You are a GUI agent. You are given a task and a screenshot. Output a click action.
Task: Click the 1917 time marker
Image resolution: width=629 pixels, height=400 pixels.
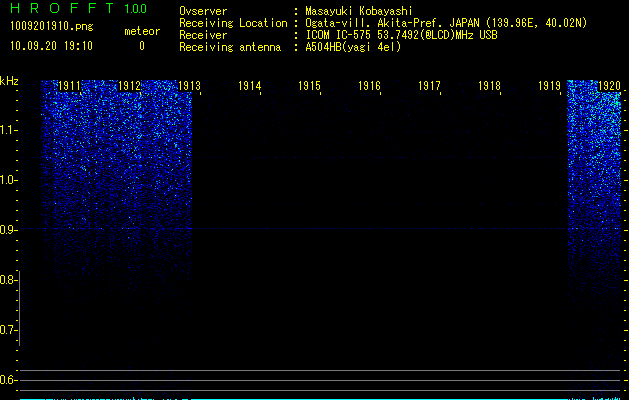pos(429,86)
